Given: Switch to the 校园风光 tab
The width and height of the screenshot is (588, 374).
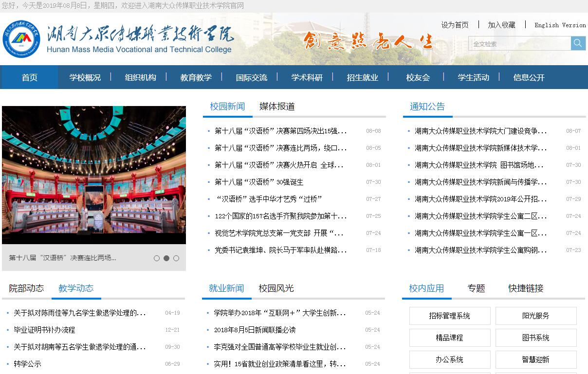Looking at the screenshot, I should (x=276, y=288).
